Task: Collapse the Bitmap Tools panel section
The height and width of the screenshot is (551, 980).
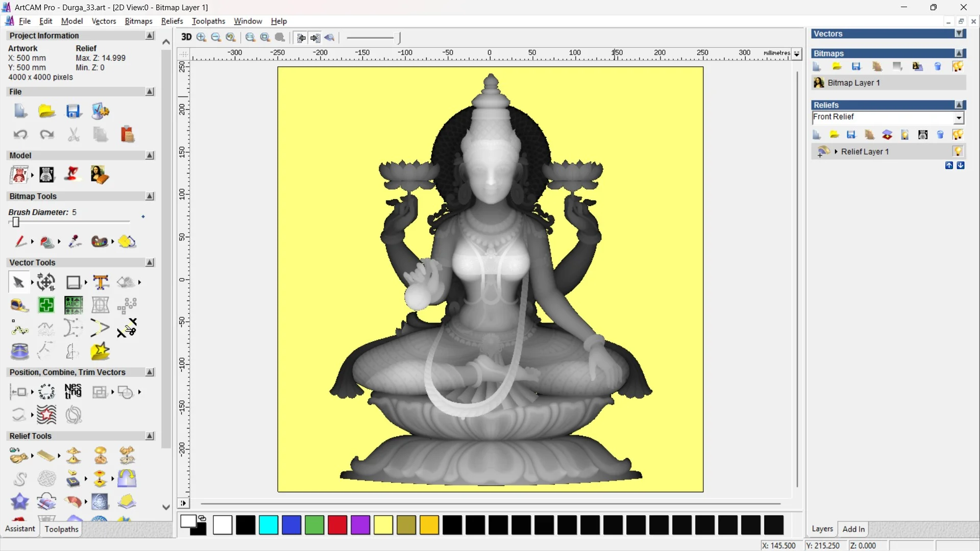Action: pos(150,196)
